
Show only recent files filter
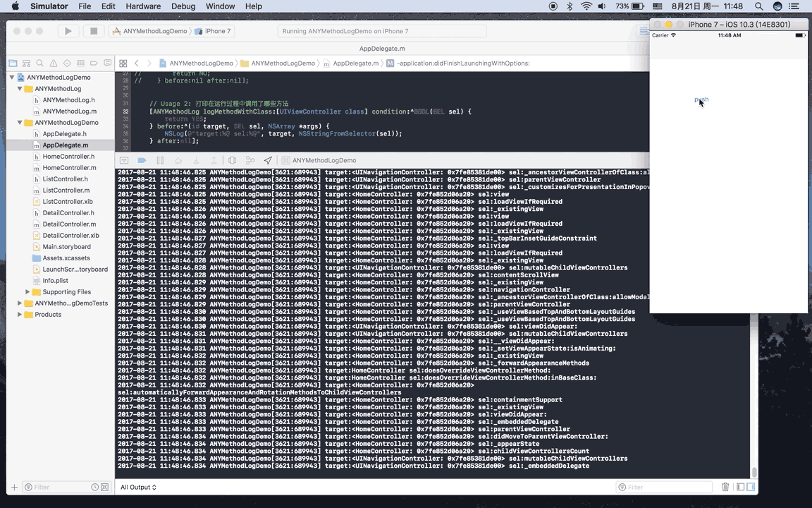[94, 488]
